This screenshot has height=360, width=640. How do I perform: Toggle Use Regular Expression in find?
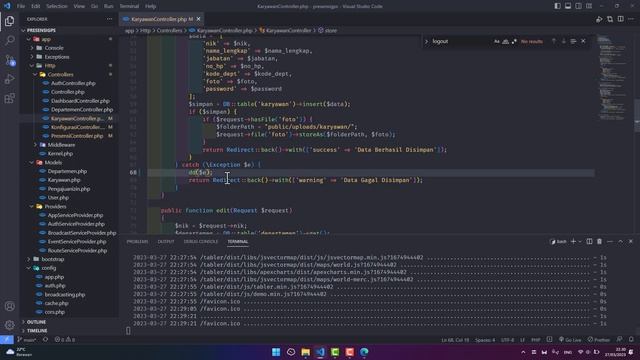pos(514,41)
